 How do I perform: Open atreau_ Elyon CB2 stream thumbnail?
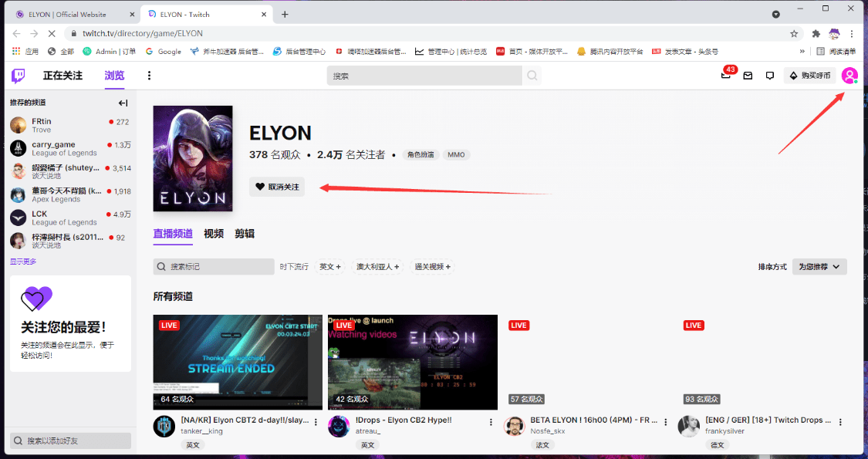(x=413, y=363)
